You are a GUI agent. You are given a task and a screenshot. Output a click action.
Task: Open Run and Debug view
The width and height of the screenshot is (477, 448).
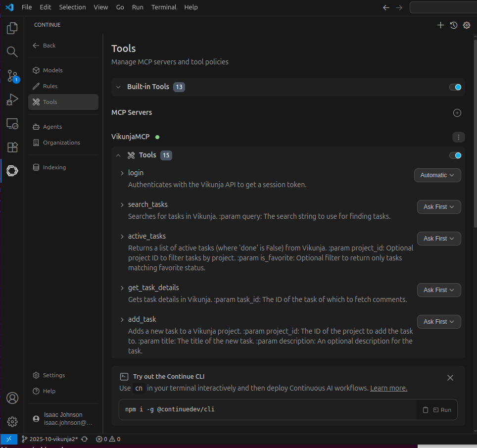tap(12, 100)
